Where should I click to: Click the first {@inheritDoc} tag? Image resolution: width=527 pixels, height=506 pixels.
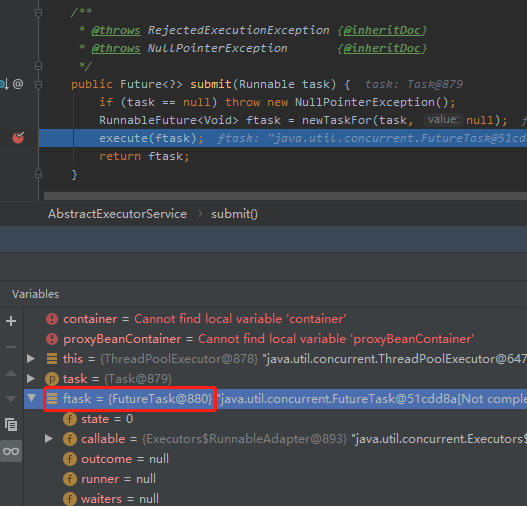click(x=382, y=30)
